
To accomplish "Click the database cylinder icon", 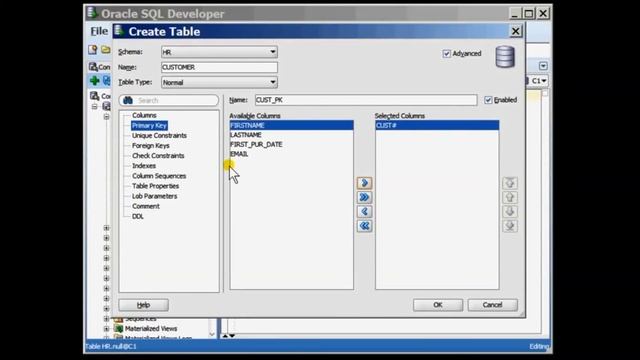I will click(505, 57).
